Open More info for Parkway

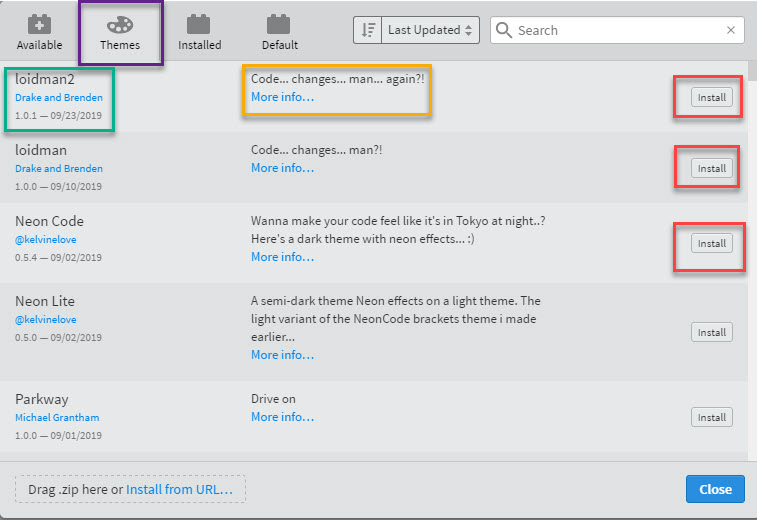pos(282,417)
